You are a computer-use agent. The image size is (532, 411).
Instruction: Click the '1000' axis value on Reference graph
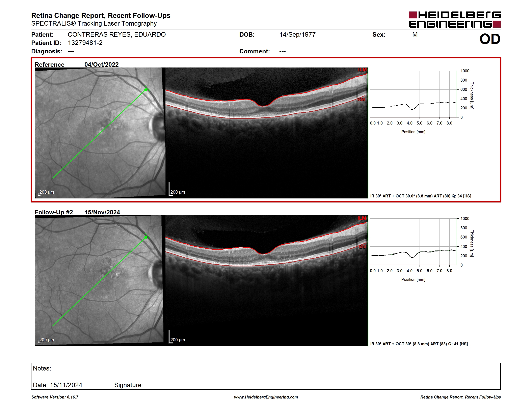point(465,71)
